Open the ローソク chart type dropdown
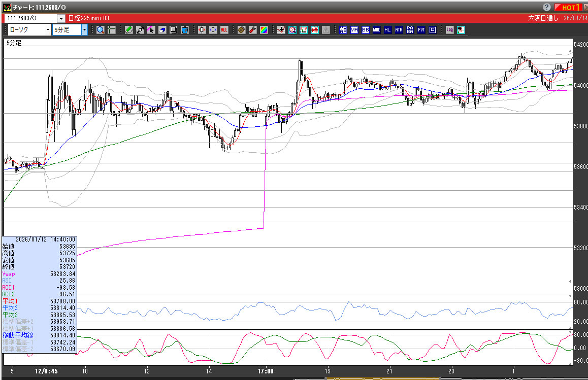 point(48,30)
